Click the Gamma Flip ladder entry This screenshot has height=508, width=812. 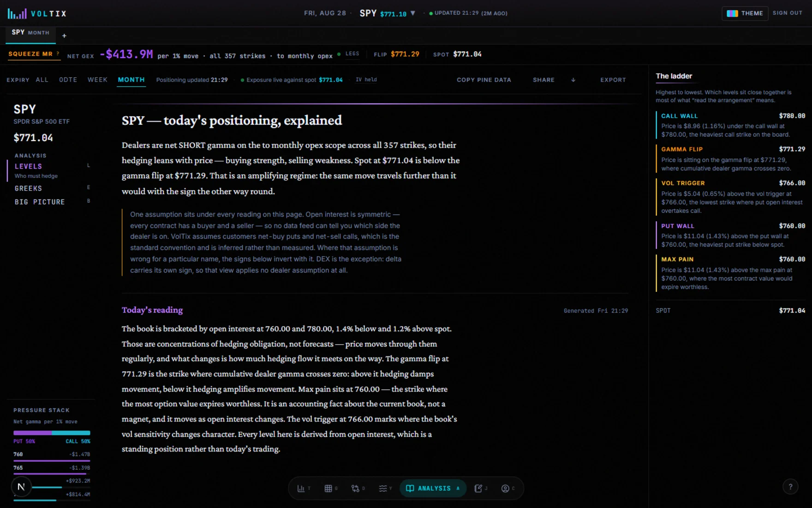[x=731, y=159]
